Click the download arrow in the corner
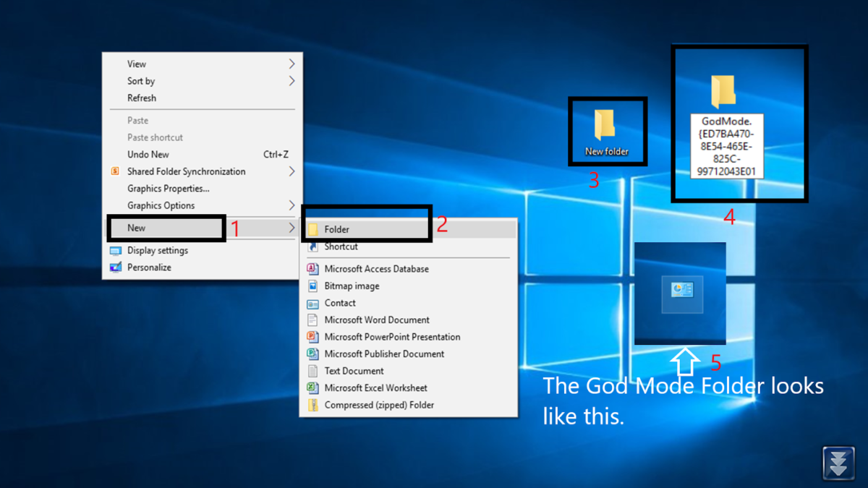This screenshot has width=868, height=488. (x=838, y=463)
